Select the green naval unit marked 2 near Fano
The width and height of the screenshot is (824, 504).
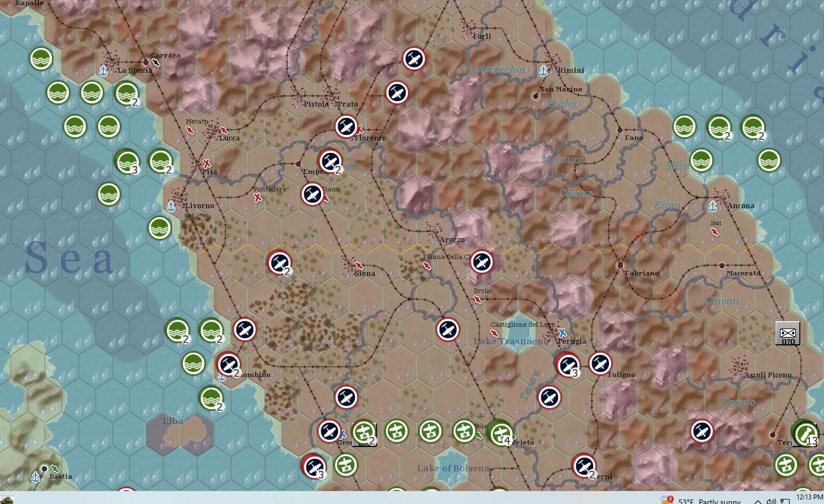point(718,128)
